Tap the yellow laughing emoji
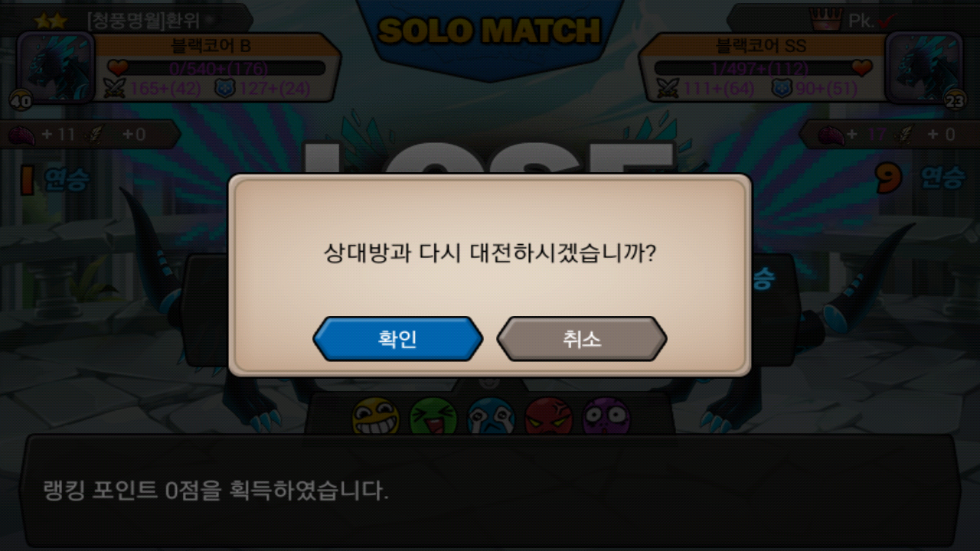980x551 pixels. click(x=375, y=418)
